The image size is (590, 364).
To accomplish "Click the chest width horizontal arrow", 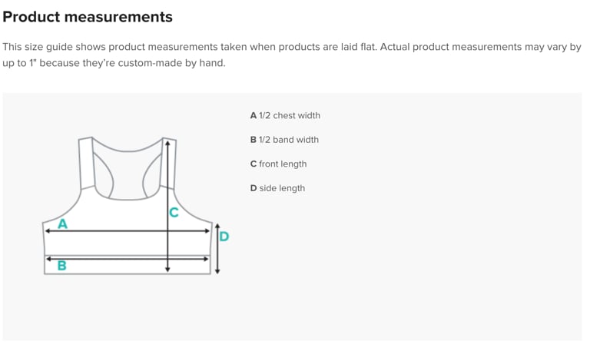I will pos(128,231).
